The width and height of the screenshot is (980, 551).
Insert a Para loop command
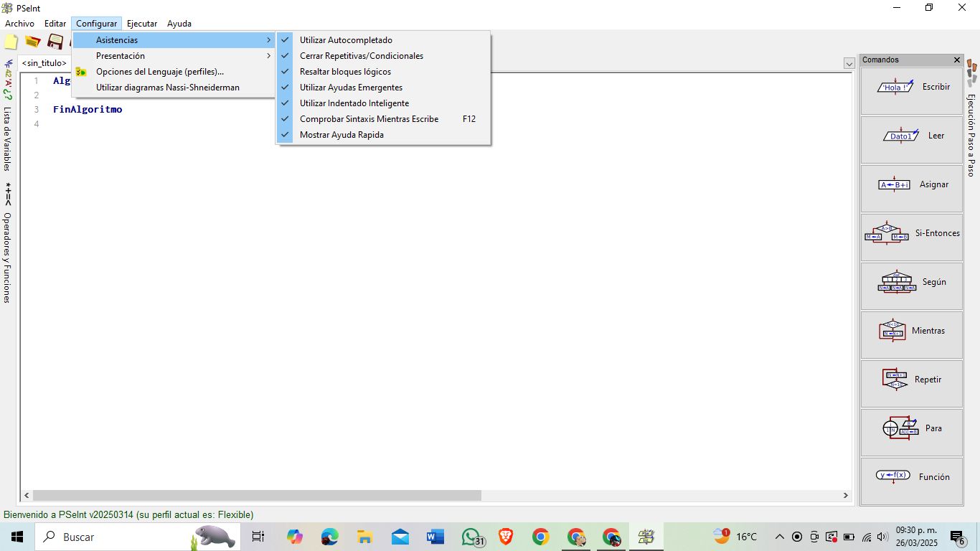tap(911, 429)
